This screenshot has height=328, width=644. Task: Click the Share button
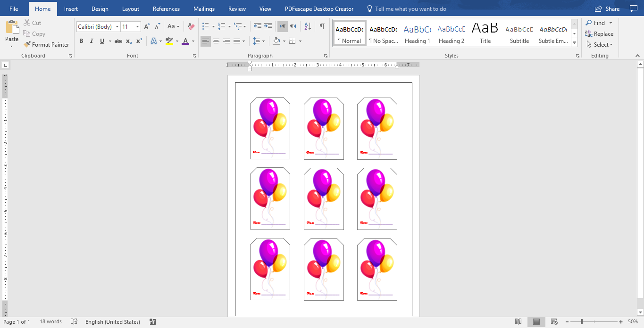tap(607, 8)
